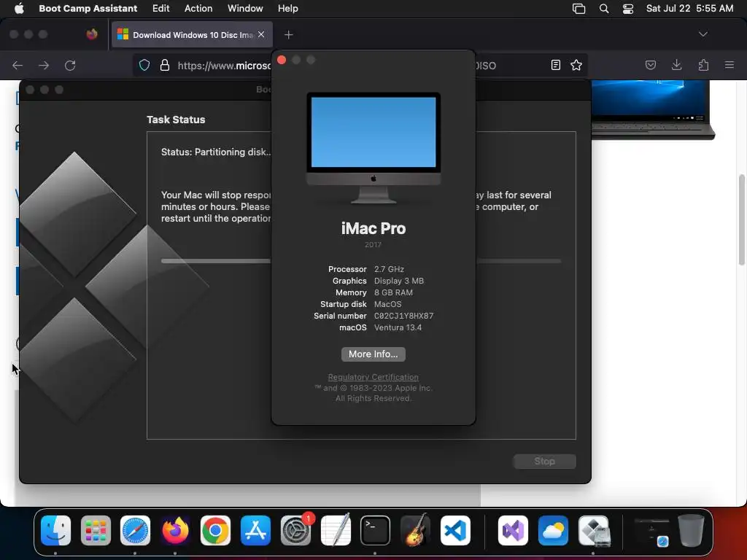Open TextEdit from the Dock
Viewport: 747px width, 560px height.
(x=336, y=531)
